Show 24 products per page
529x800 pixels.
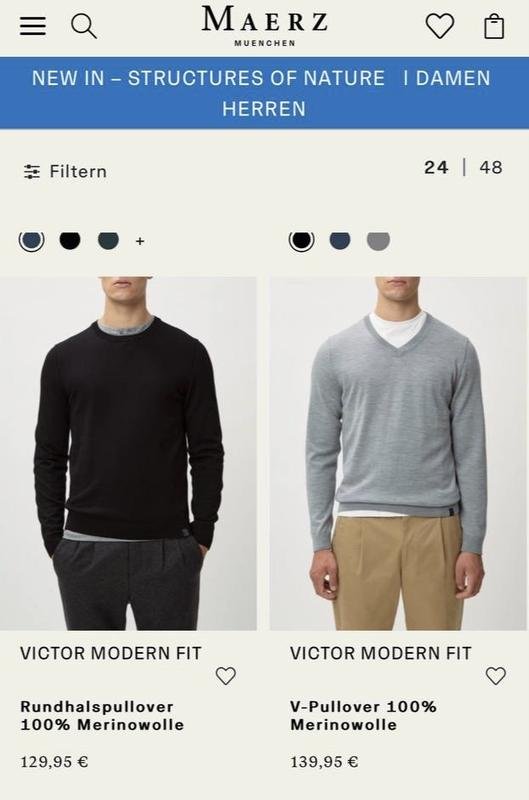(436, 167)
